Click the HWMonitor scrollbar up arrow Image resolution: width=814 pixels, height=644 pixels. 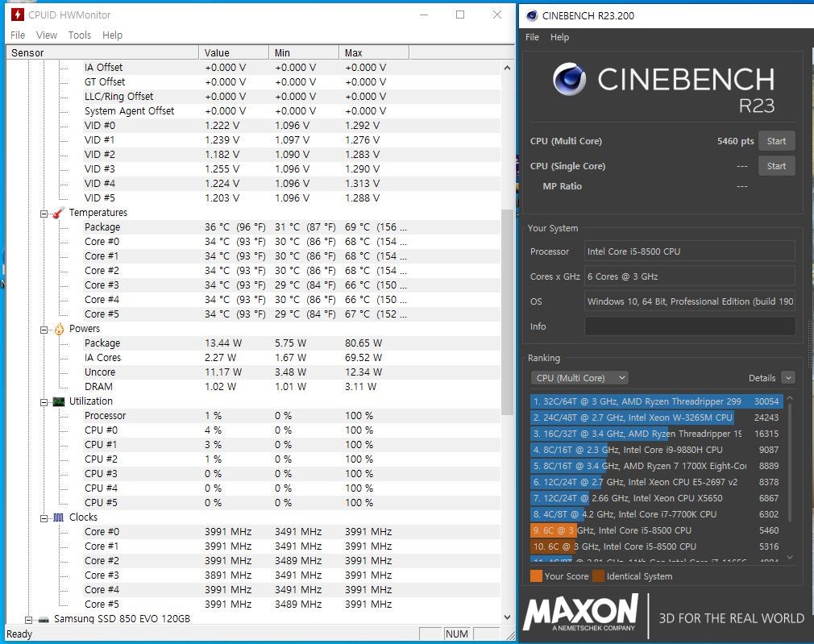(507, 68)
